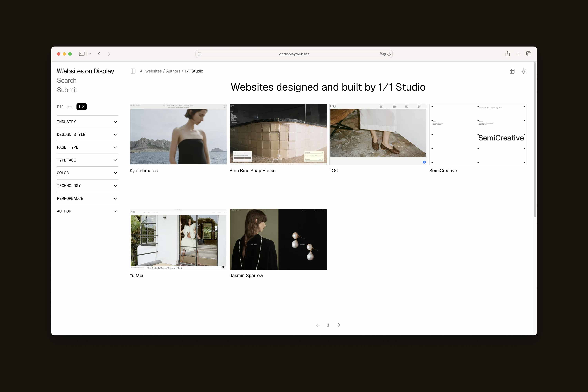Open the Submit page
The image size is (588, 392).
pyautogui.click(x=67, y=90)
